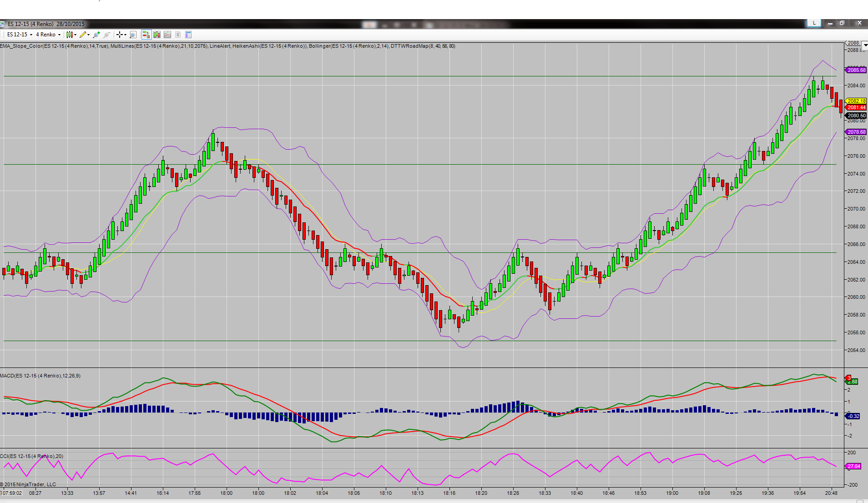This screenshot has height=503, width=868.
Task: Click the zoom in magnifier icon
Action: (x=96, y=35)
